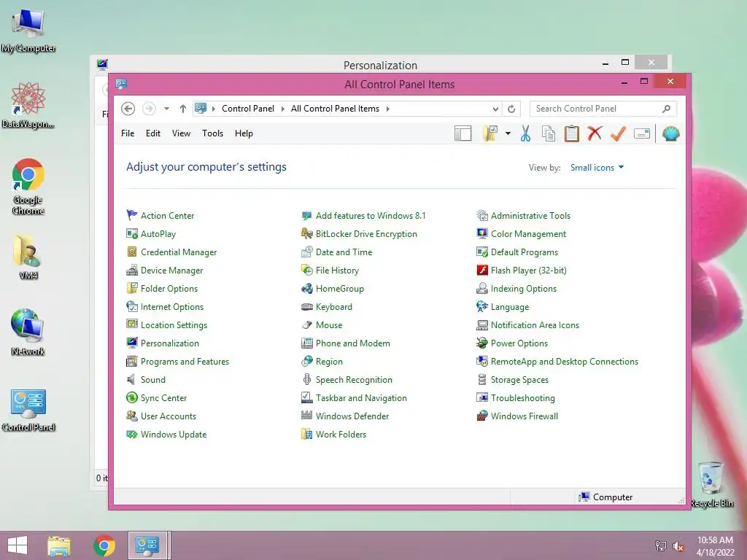Launch Chrome from the taskbar
The image size is (747, 560).
click(104, 545)
